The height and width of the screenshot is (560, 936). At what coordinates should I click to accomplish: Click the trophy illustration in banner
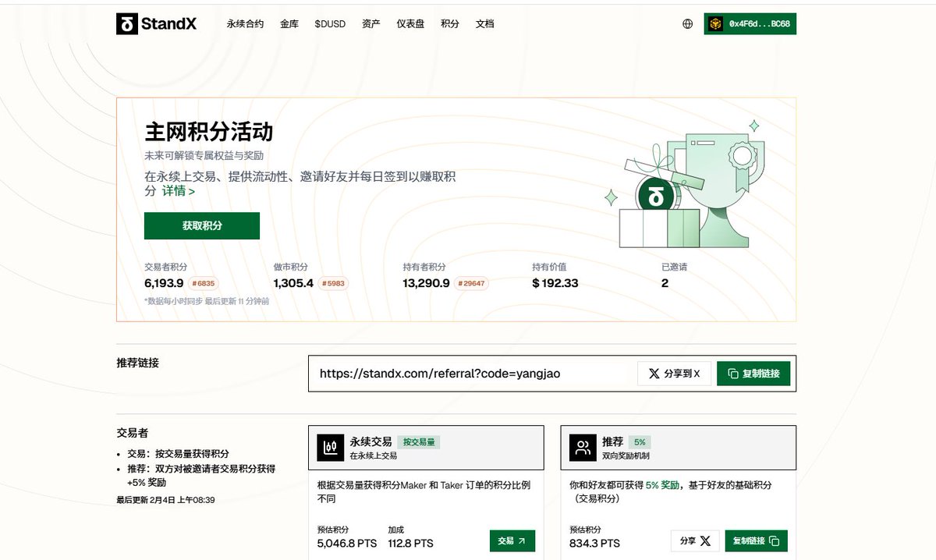click(x=686, y=184)
